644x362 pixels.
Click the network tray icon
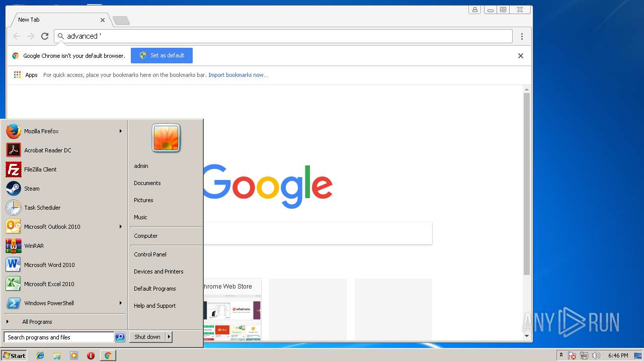(584, 355)
